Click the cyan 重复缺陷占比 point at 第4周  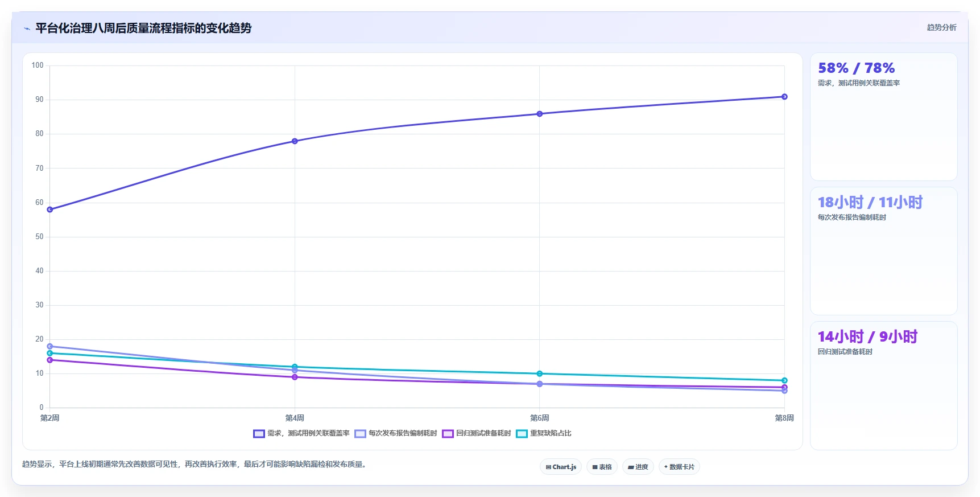pyautogui.click(x=295, y=367)
